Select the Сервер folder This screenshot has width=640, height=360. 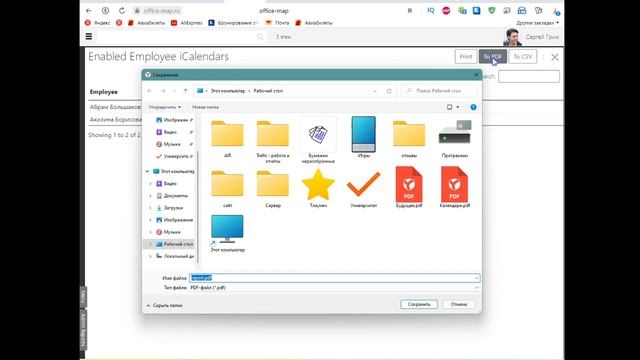click(x=273, y=189)
